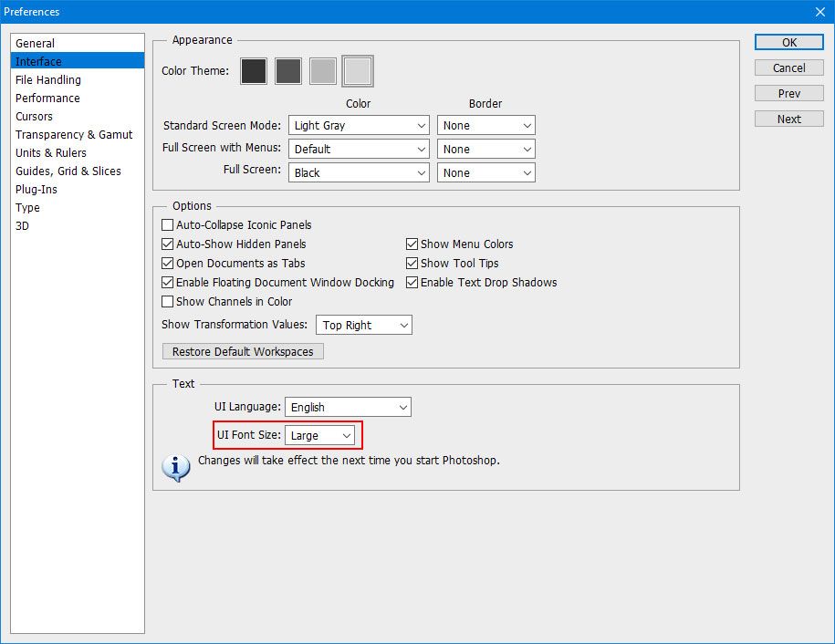Open the Cursors preferences page
Screen dimensions: 835x644
coord(34,116)
